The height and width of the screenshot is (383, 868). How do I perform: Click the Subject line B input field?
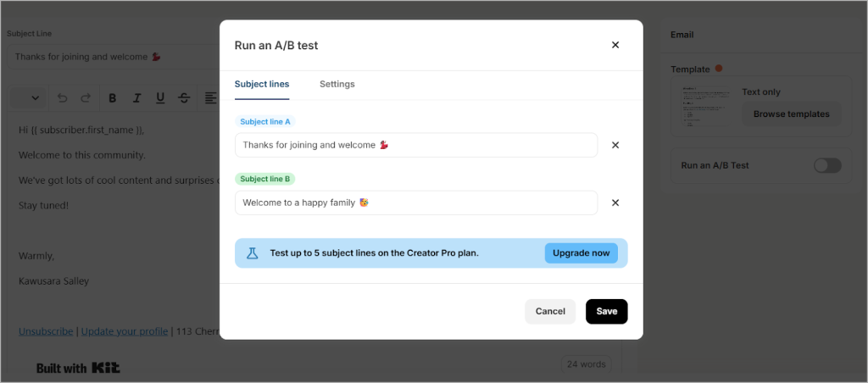coord(415,203)
